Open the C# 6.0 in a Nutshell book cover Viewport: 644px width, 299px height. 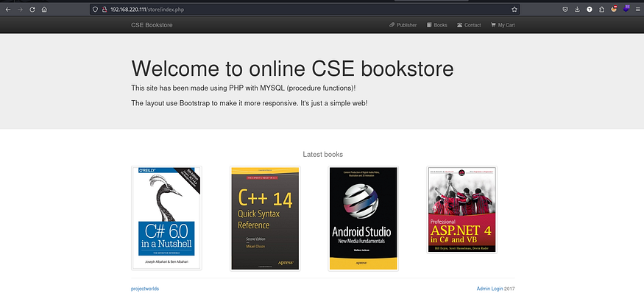166,218
